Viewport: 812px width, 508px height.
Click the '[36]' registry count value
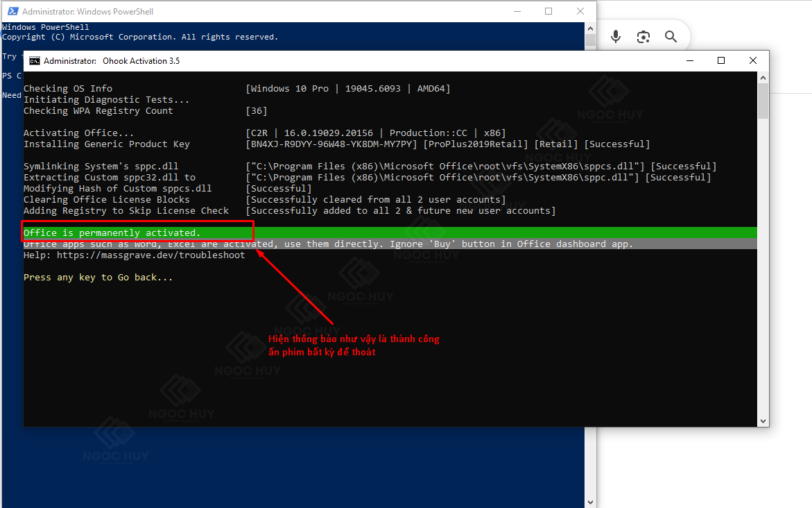(x=257, y=111)
